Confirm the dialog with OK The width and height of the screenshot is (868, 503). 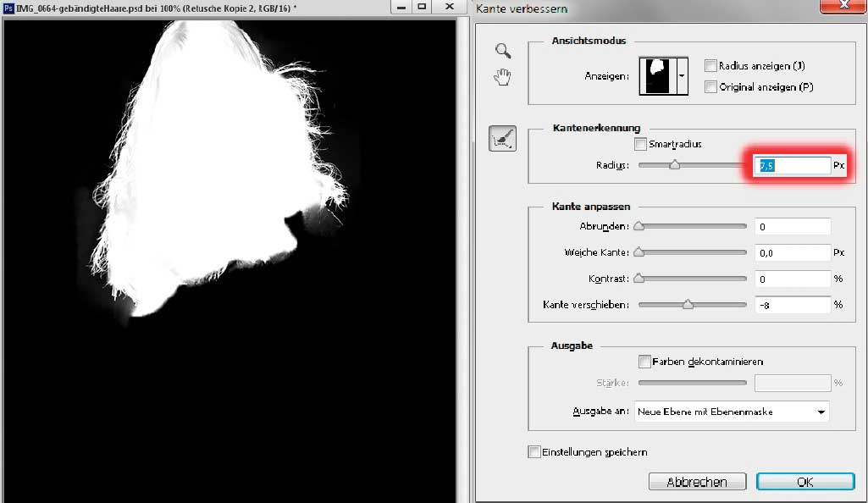click(804, 481)
